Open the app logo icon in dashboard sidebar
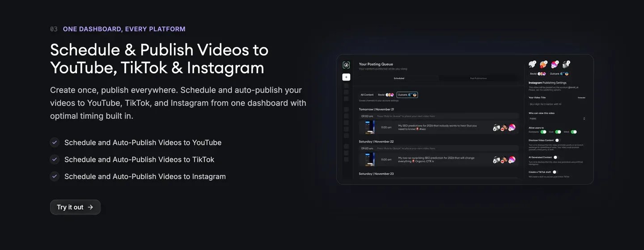 pyautogui.click(x=346, y=65)
